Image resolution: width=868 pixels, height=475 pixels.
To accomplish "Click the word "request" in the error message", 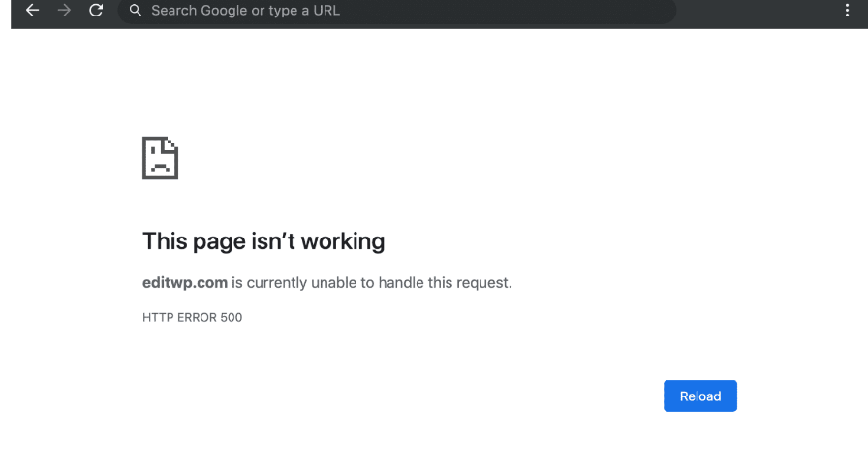I will click(482, 283).
